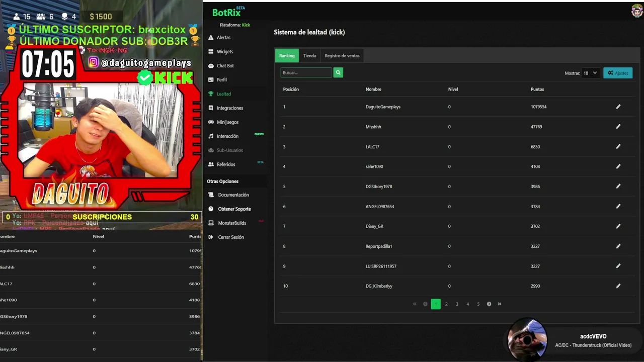Image resolution: width=644 pixels, height=362 pixels.
Task: Switch to the Tienda tab
Action: tap(309, 56)
